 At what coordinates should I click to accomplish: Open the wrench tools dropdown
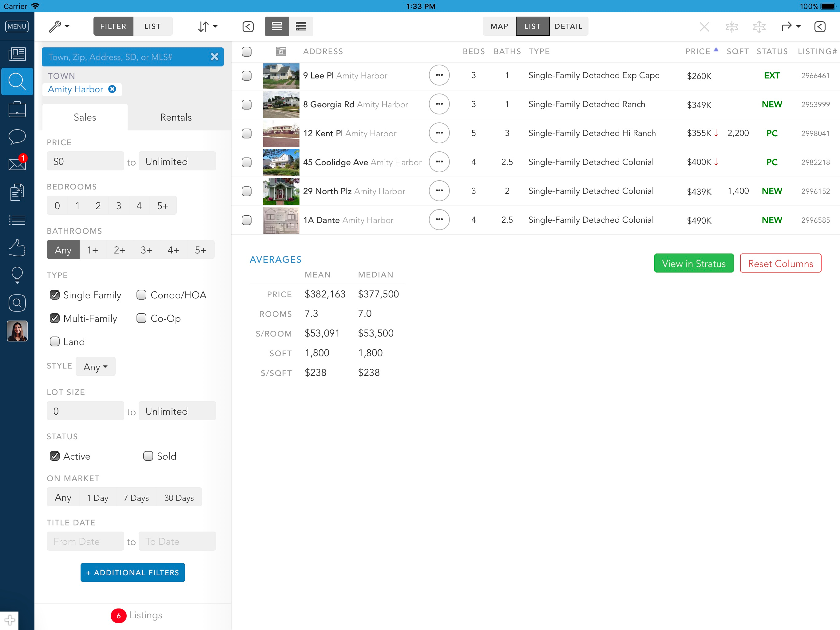(x=59, y=26)
